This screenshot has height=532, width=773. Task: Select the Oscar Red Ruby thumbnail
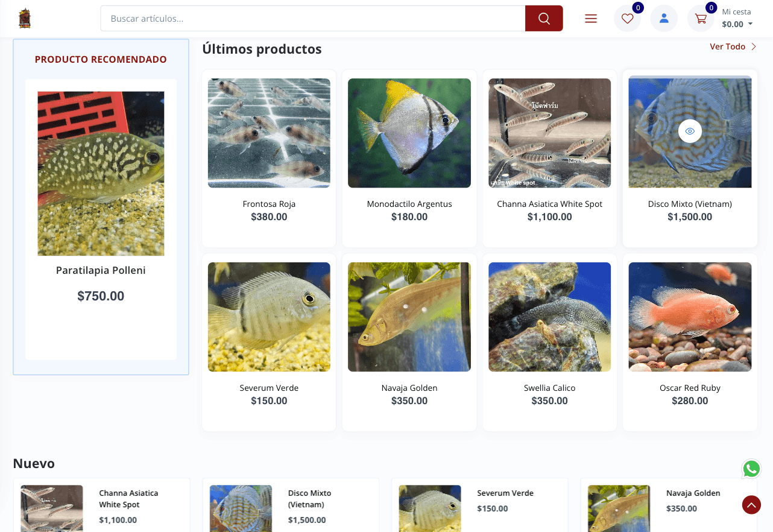coord(690,317)
